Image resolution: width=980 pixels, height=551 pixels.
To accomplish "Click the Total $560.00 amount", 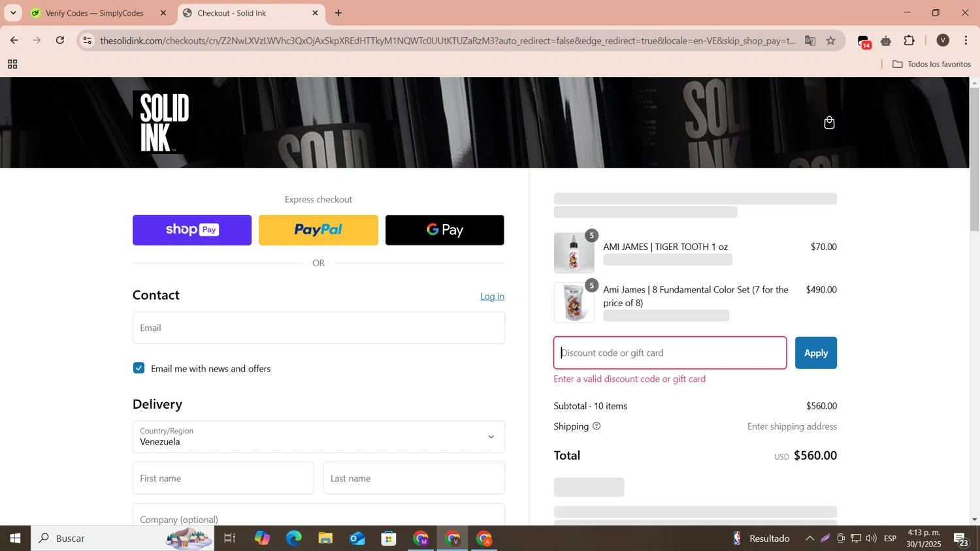I will tap(815, 456).
